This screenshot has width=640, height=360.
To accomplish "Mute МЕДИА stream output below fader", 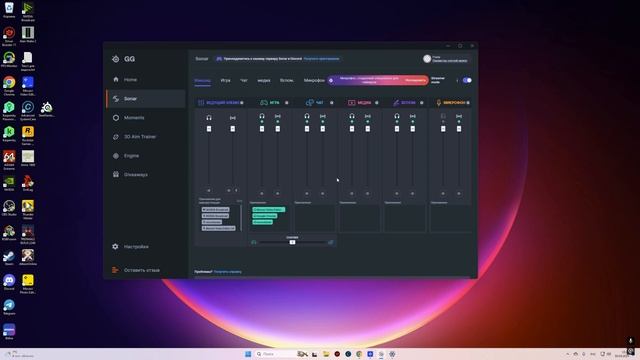I will (368, 193).
